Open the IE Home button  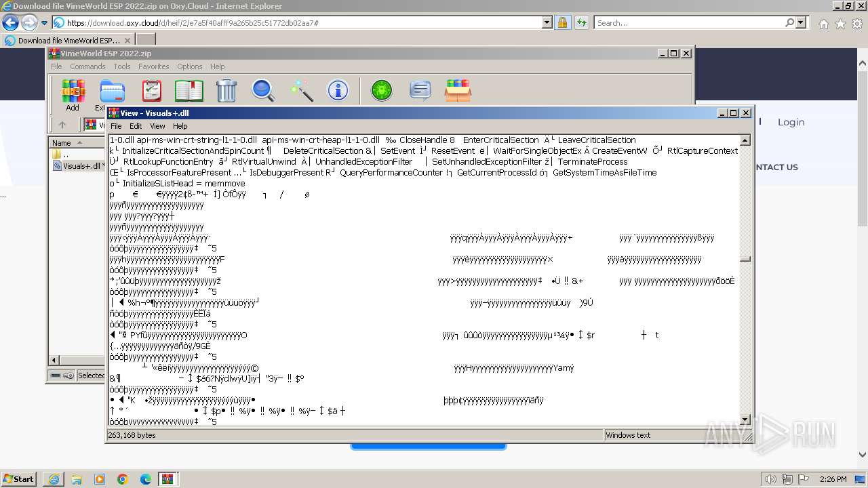823,24
